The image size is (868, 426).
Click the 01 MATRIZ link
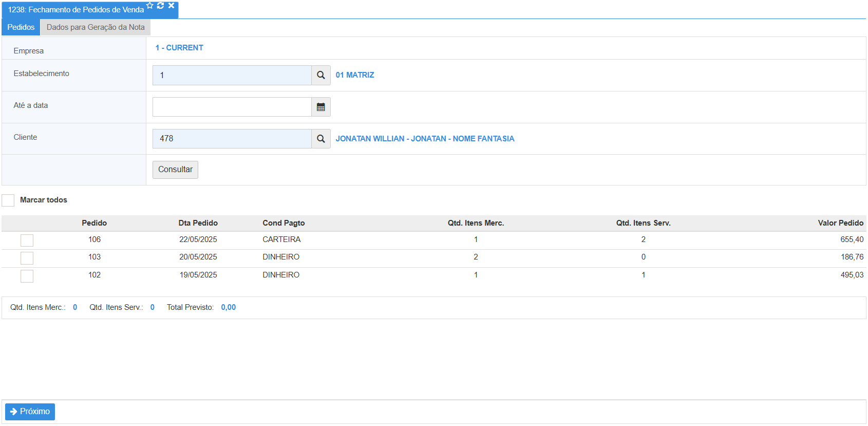click(355, 75)
